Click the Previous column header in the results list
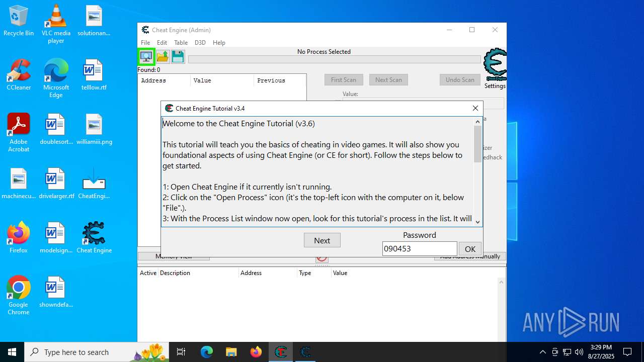Viewport: 644px width, 362px height. pyautogui.click(x=280, y=80)
